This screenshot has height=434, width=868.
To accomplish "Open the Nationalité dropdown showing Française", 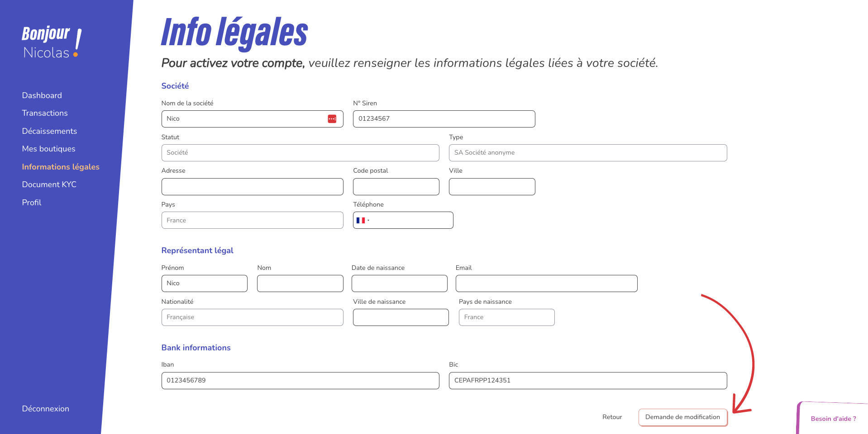I will tap(252, 317).
